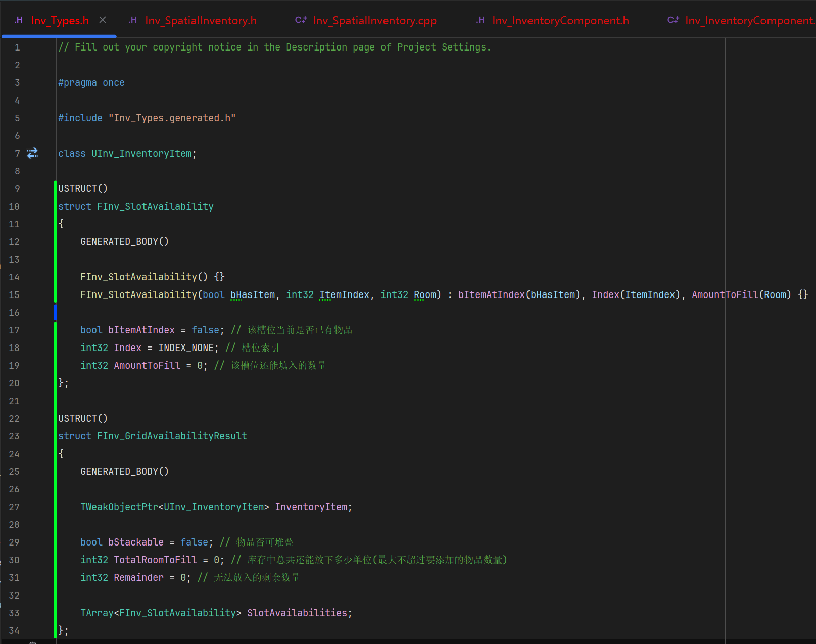Click FInv_GridAvailabilityResult struct name
The height and width of the screenshot is (644, 816).
[172, 436]
